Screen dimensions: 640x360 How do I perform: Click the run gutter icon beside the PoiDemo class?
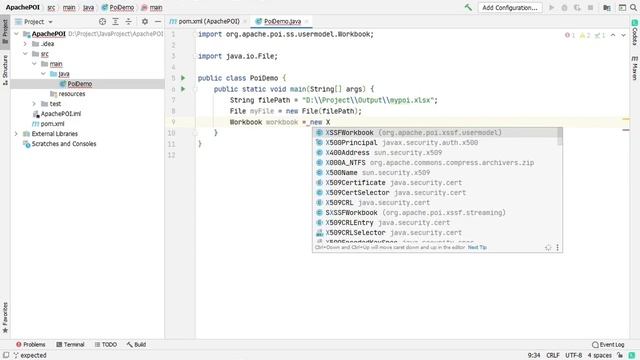click(183, 78)
